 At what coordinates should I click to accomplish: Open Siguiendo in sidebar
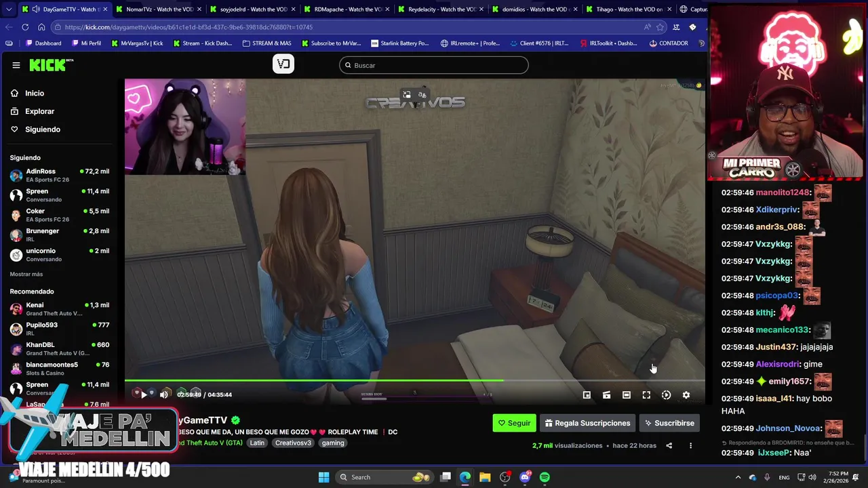(42, 129)
